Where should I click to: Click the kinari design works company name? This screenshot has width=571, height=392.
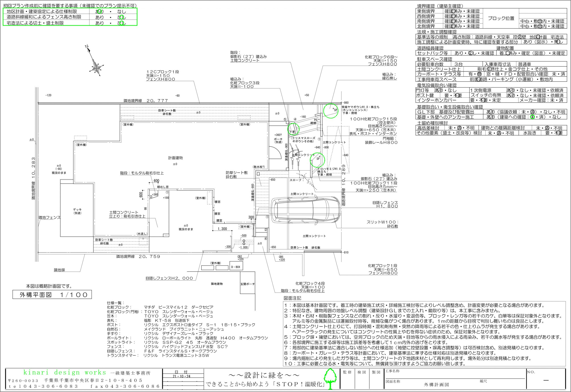tap(65, 373)
